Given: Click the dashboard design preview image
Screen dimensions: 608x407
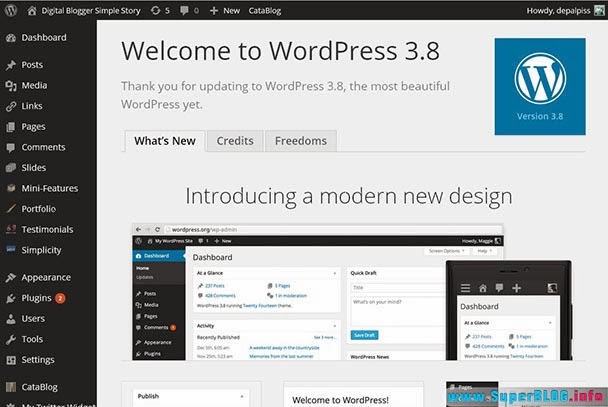Looking at the screenshot, I should coord(352,292).
